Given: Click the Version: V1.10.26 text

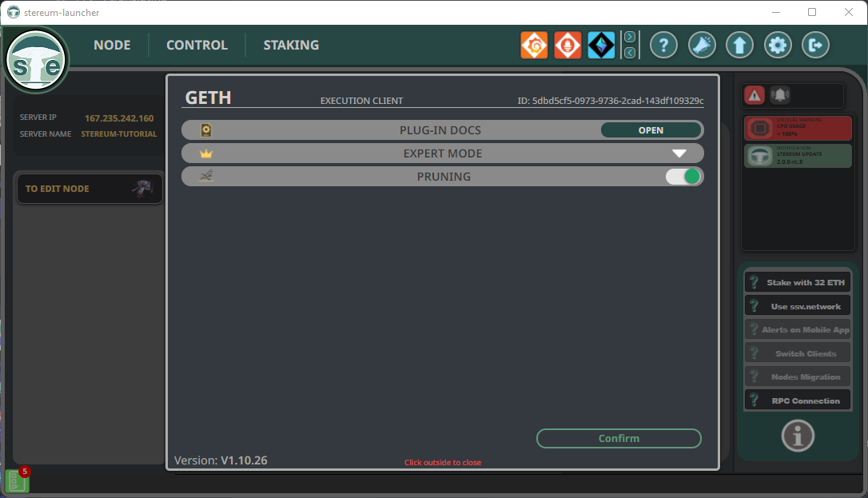Looking at the screenshot, I should 221,460.
